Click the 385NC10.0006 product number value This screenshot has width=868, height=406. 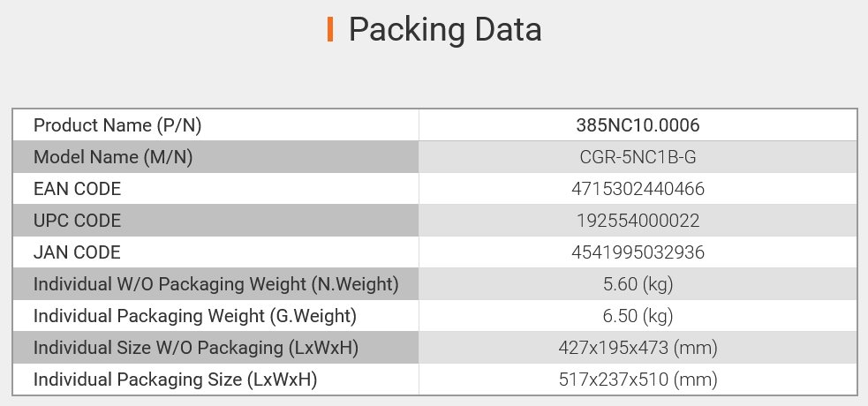click(638, 125)
